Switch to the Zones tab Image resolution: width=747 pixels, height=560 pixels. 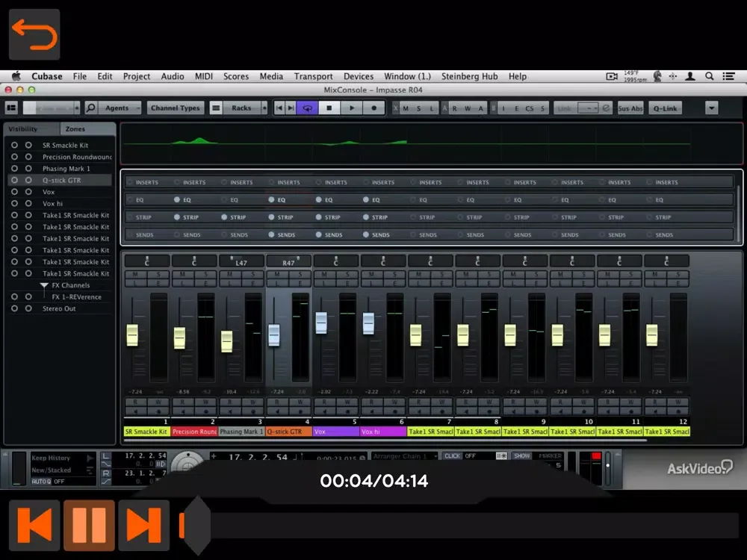87,128
